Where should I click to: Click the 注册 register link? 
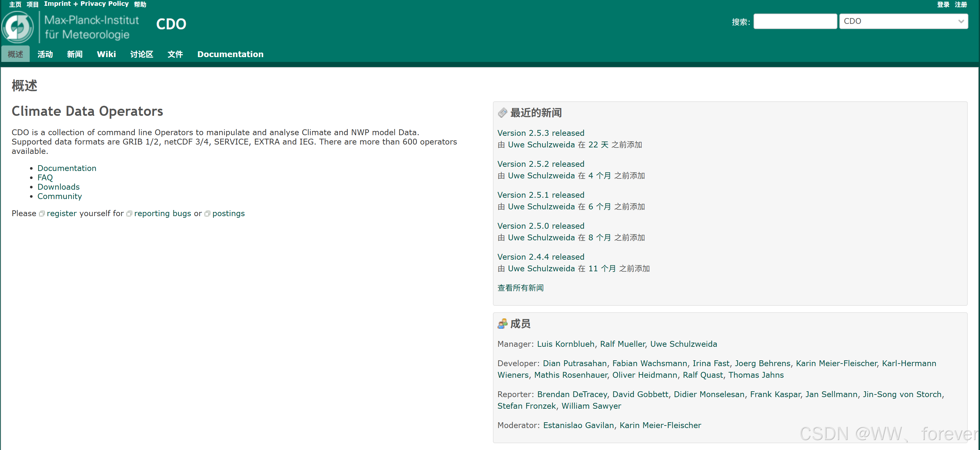click(x=961, y=4)
